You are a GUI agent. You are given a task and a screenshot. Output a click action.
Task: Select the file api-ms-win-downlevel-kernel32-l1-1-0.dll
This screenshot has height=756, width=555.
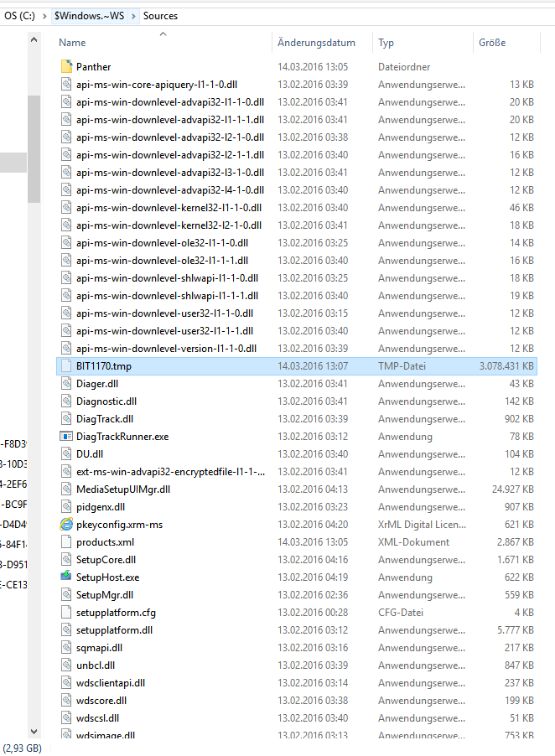(x=169, y=208)
